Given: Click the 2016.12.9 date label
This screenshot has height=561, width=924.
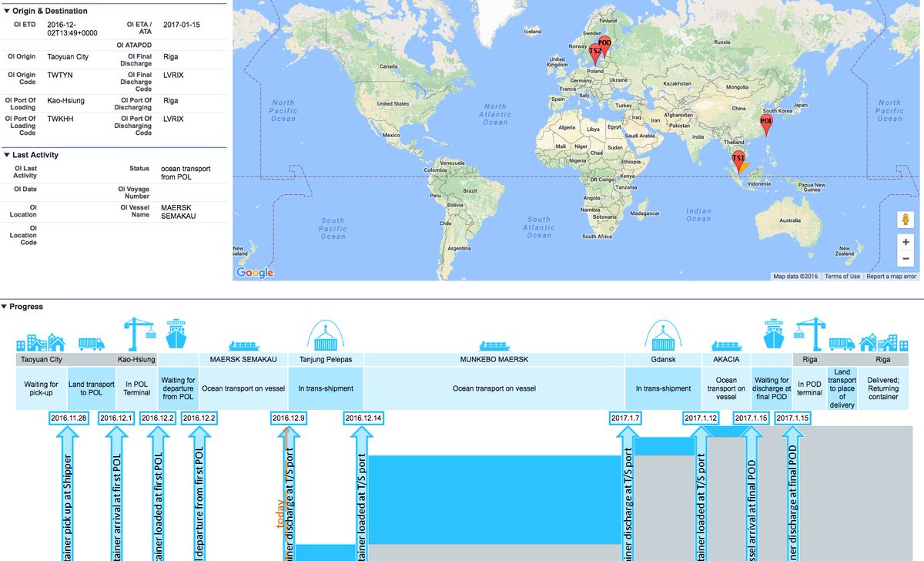Looking at the screenshot, I should [289, 418].
